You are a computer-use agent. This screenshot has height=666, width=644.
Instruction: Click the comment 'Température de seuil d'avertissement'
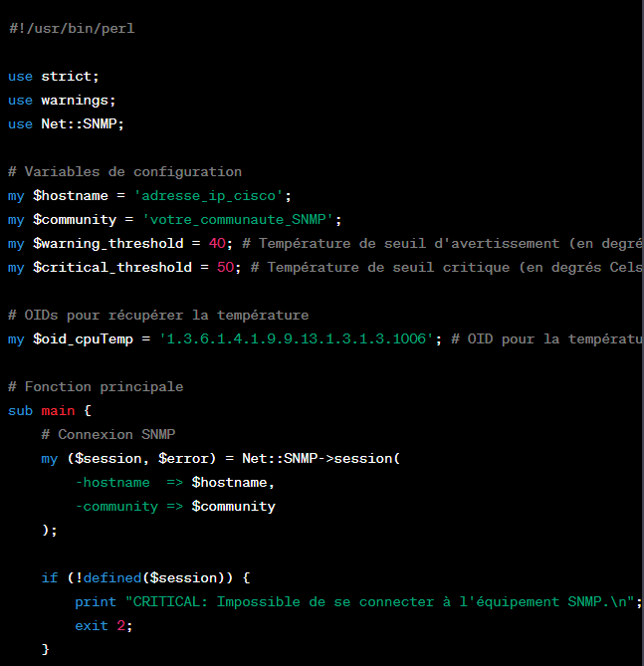[409, 243]
